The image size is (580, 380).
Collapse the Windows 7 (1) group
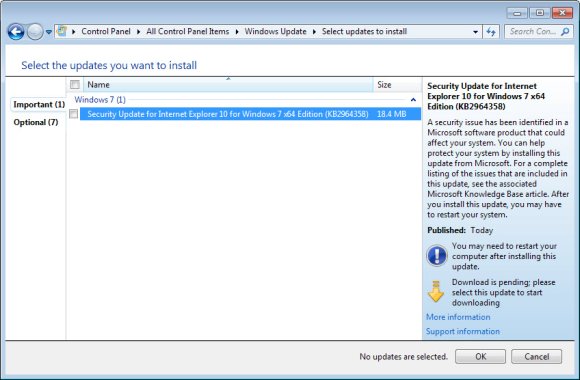click(413, 100)
